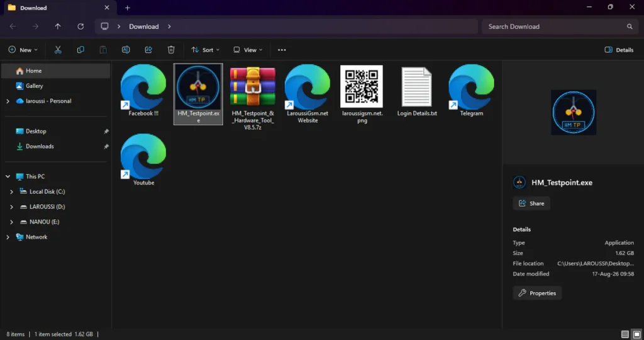Click the search magnifier icon
Screen dimensions: 644x340
(x=630, y=26)
